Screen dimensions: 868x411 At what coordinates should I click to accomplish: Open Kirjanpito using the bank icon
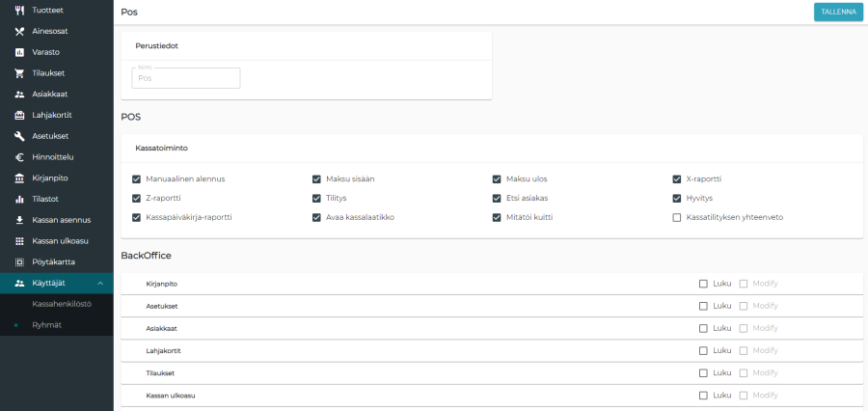19,178
